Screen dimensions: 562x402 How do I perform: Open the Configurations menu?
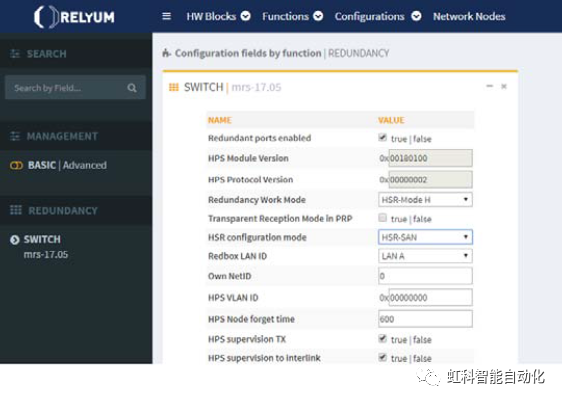click(x=378, y=16)
